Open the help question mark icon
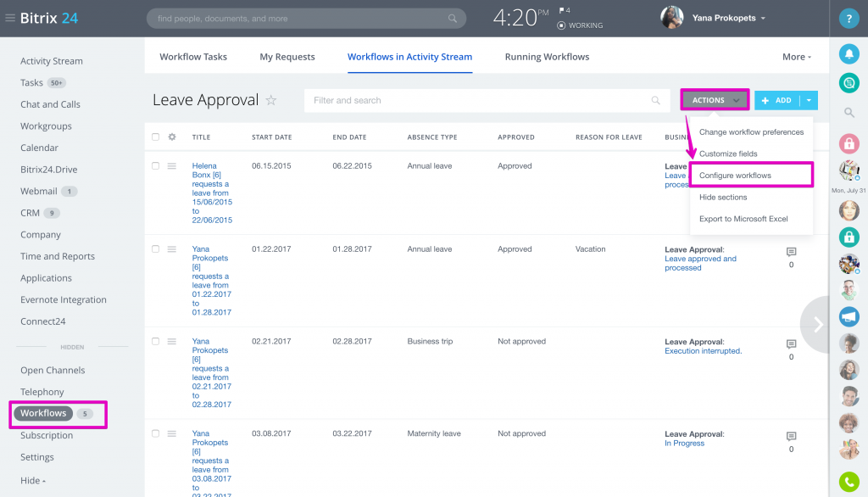This screenshot has height=497, width=868. 849,19
